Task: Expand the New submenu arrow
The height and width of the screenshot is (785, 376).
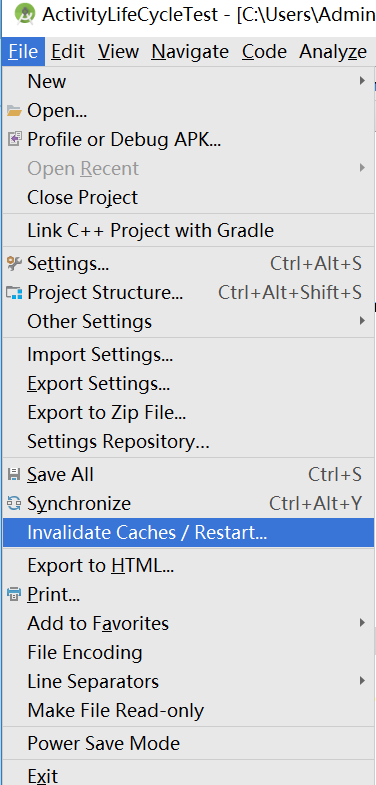Action: point(362,81)
